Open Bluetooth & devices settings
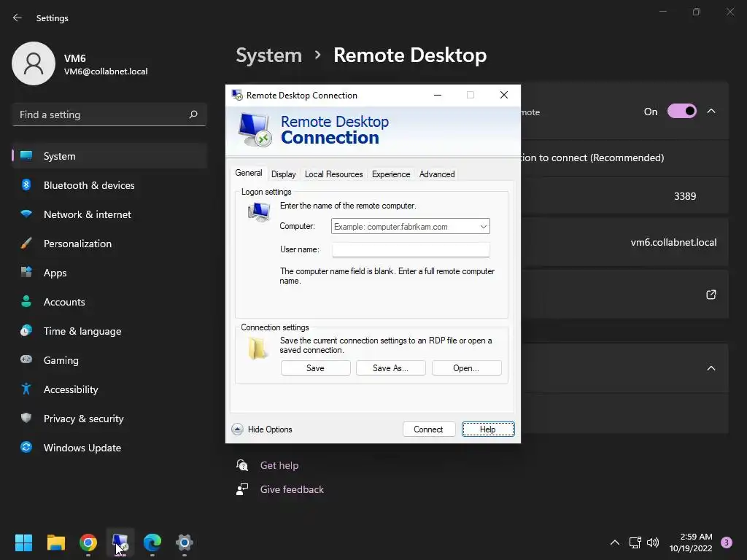Viewport: 747px width, 560px height. coord(109,185)
